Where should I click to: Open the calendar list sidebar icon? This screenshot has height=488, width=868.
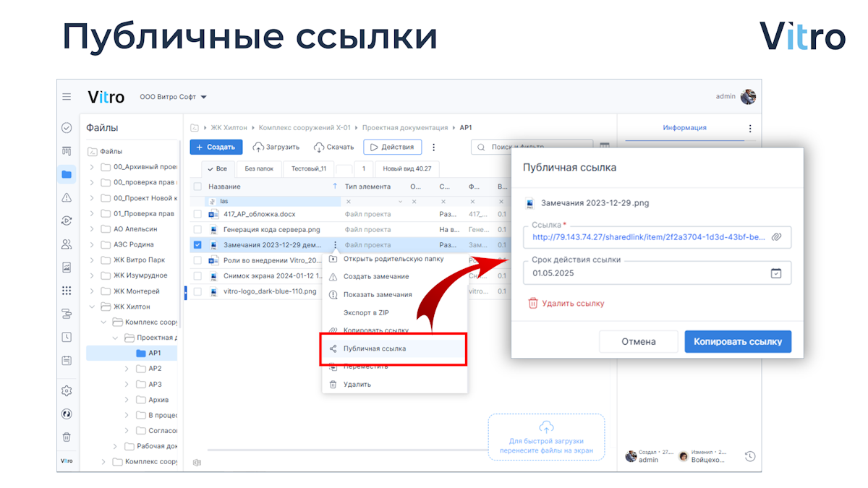pyautogui.click(x=67, y=360)
